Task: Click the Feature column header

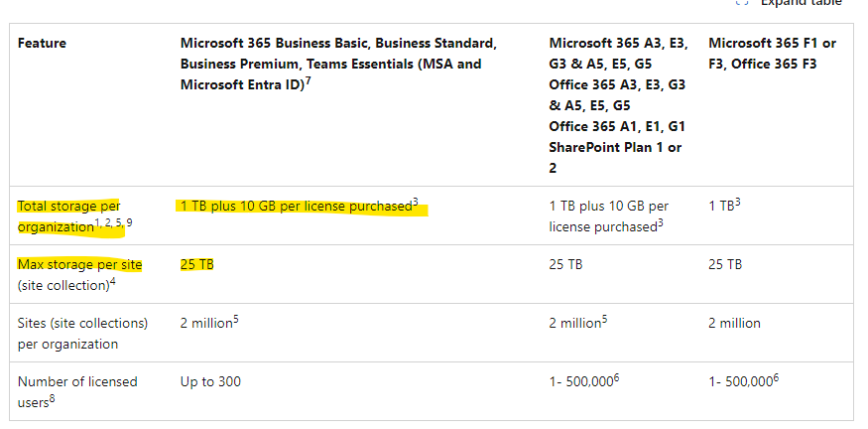Action: tap(42, 44)
